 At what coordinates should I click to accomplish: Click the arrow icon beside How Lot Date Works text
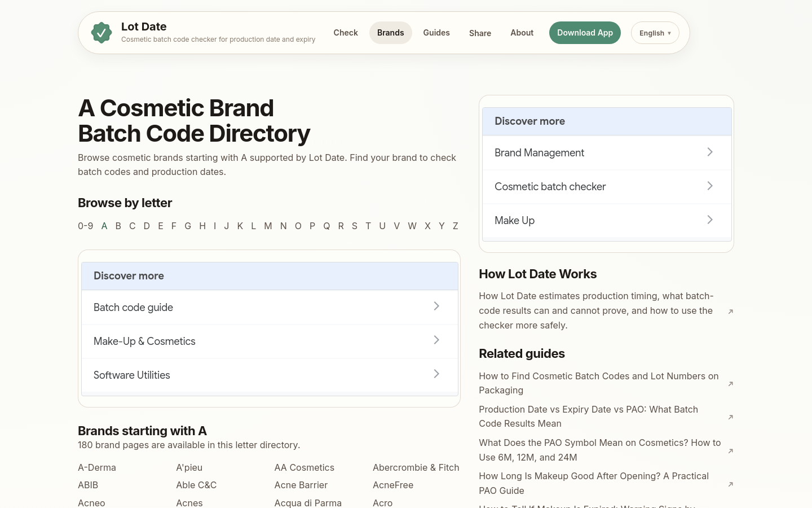pos(731,312)
